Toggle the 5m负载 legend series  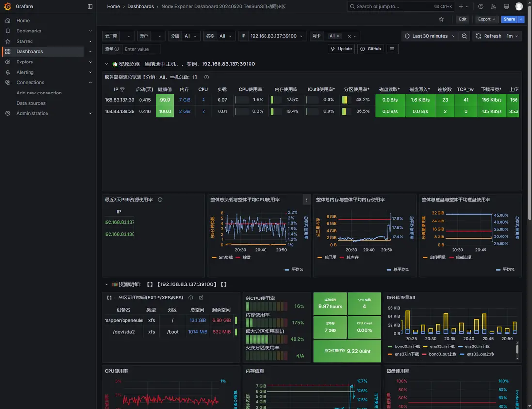(222, 258)
